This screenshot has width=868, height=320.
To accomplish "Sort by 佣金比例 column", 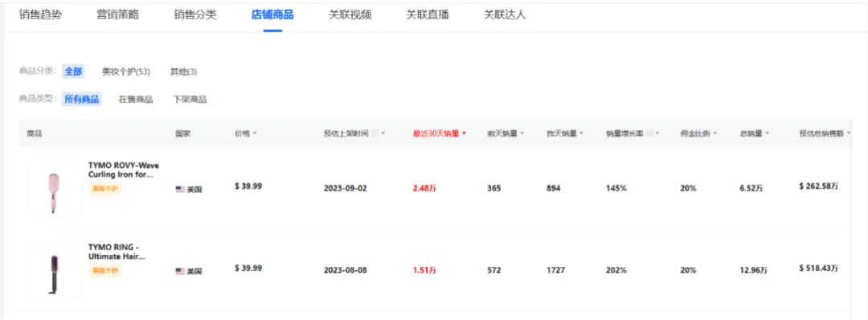I will (x=698, y=133).
